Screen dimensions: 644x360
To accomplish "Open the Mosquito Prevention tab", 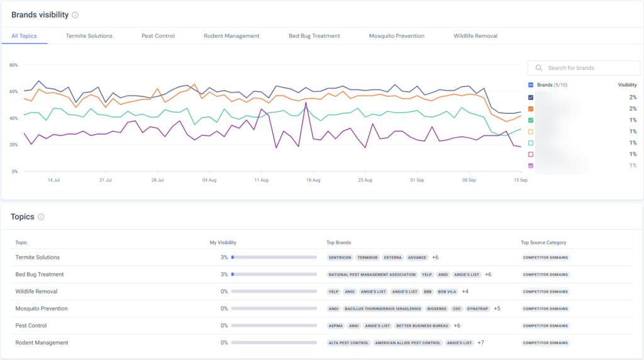I will coord(396,36).
